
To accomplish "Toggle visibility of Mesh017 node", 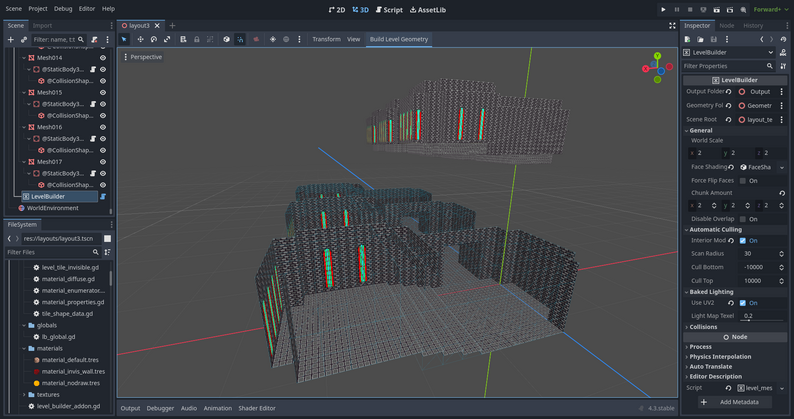I will pos(103,162).
